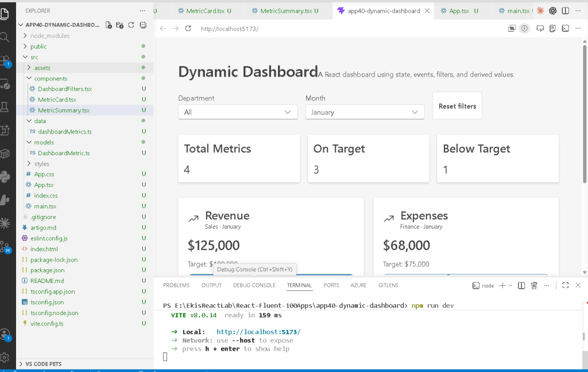
Task: Collapse all folders in Explorer
Action: (143, 25)
